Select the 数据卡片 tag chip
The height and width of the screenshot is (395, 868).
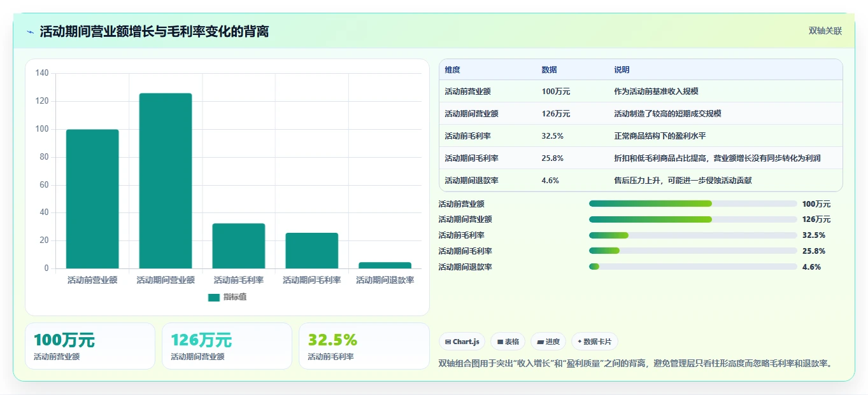[x=595, y=342]
